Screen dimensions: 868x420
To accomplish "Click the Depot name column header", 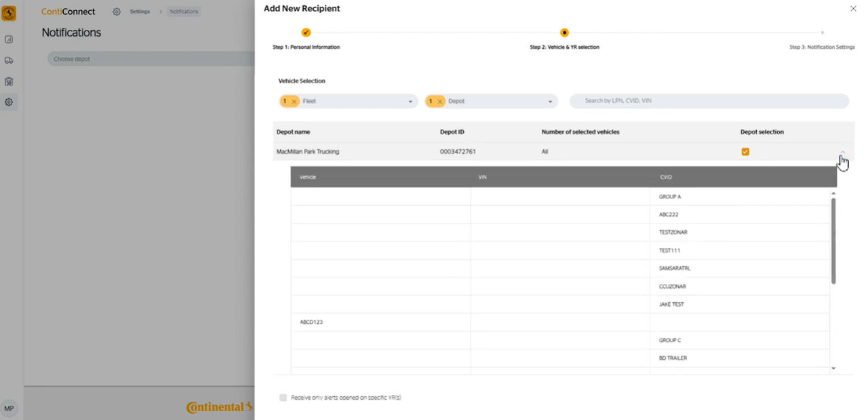I will click(293, 132).
